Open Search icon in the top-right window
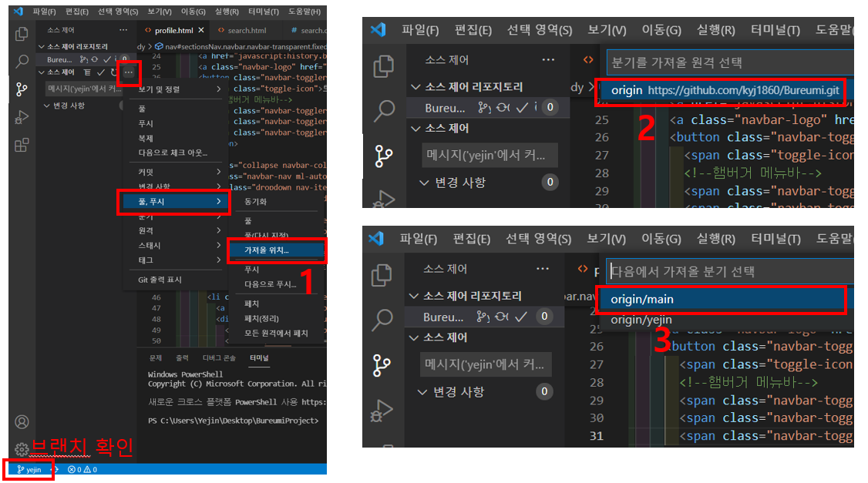 tap(384, 111)
